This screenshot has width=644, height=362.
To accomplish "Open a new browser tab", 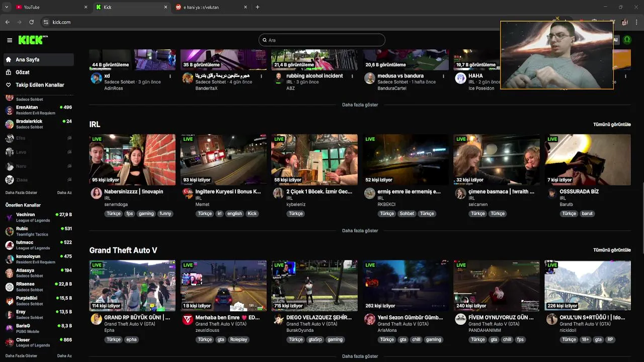I will click(258, 7).
